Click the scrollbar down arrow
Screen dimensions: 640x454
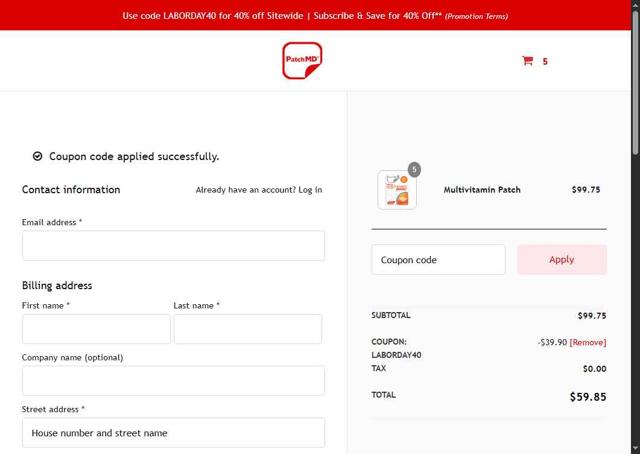(x=636, y=450)
